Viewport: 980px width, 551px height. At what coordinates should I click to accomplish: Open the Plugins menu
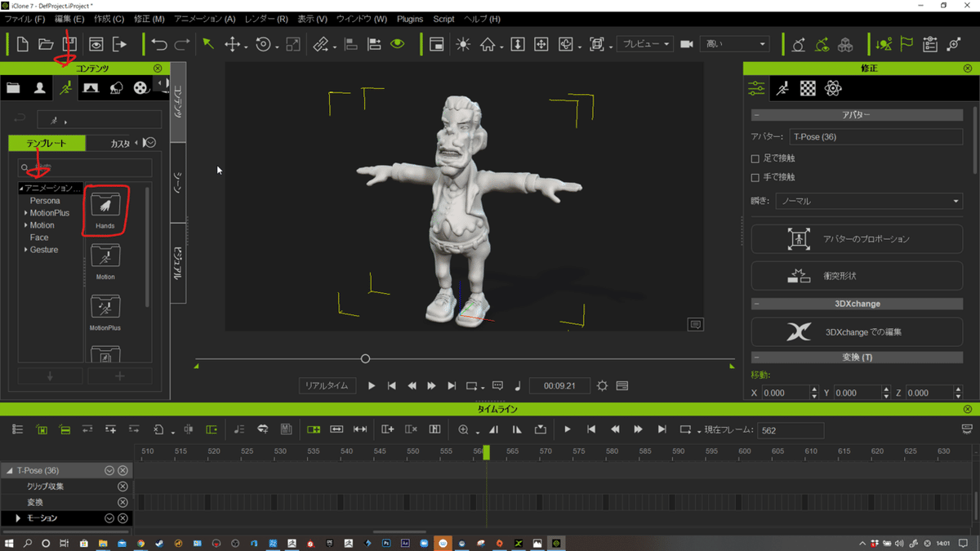click(410, 19)
